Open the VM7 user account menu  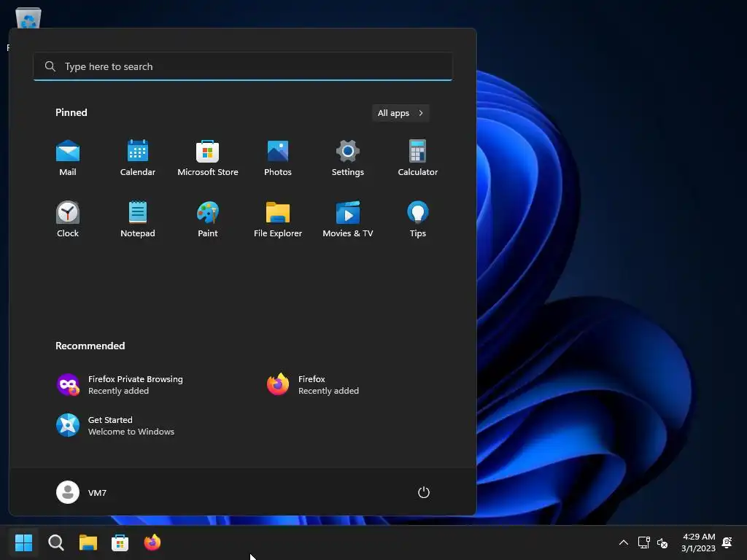click(x=82, y=492)
